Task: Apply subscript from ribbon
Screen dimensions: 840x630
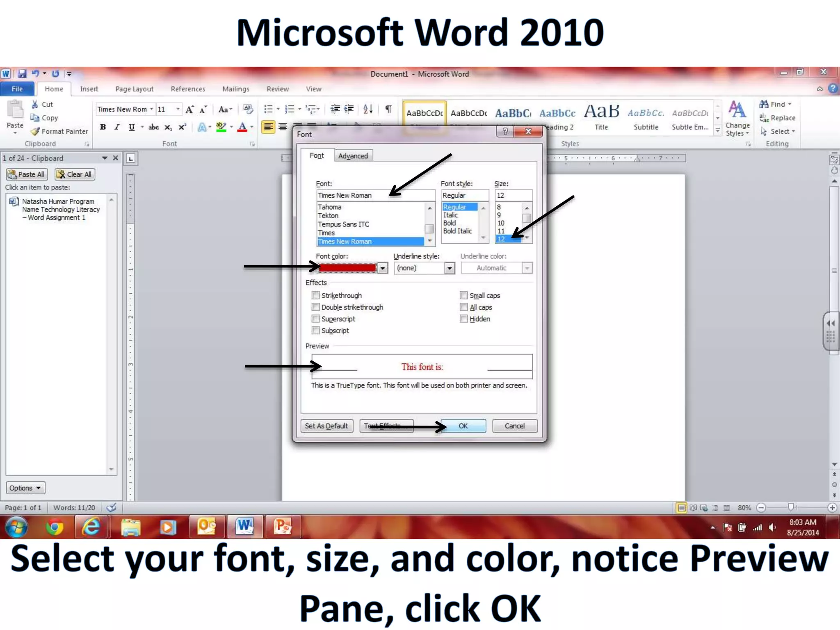Action: click(x=168, y=127)
